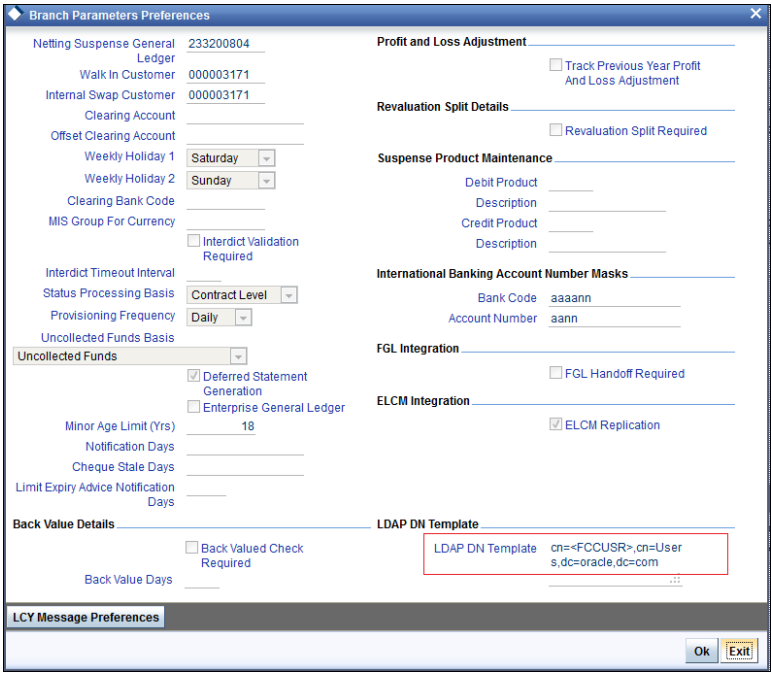The width and height of the screenshot is (771, 676).
Task: Click the Minor Age Limit field showing 18
Action: [221, 427]
